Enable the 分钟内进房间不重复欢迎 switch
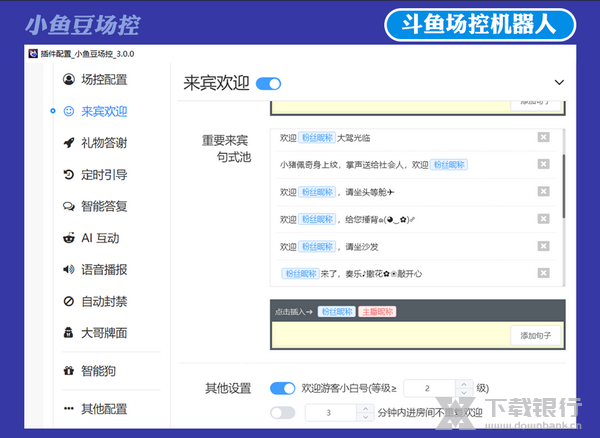 pos(283,412)
